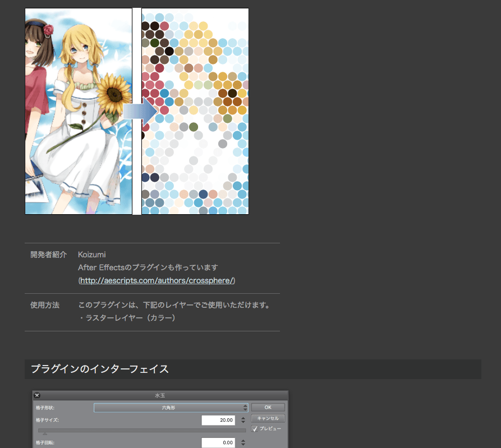This screenshot has width=501, height=448.
Task: Click the ラスターレイヤー(カラー) line
Action: pyautogui.click(x=127, y=318)
